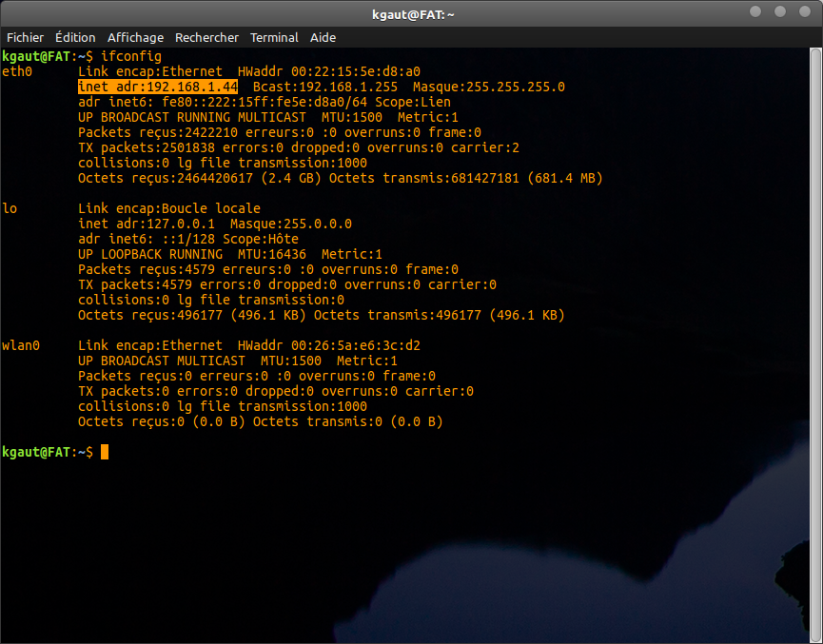Screen dimensions: 823x644
Task: Open the Aide menu
Action: tap(323, 37)
